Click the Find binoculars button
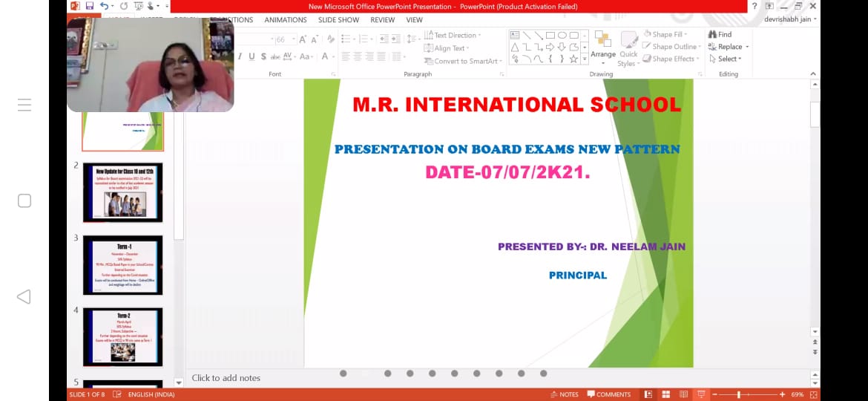 point(720,34)
